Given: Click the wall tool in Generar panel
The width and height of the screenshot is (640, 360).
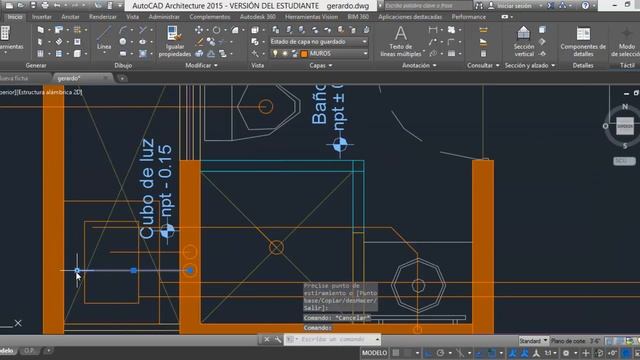Looking at the screenshot, I should click(x=40, y=30).
